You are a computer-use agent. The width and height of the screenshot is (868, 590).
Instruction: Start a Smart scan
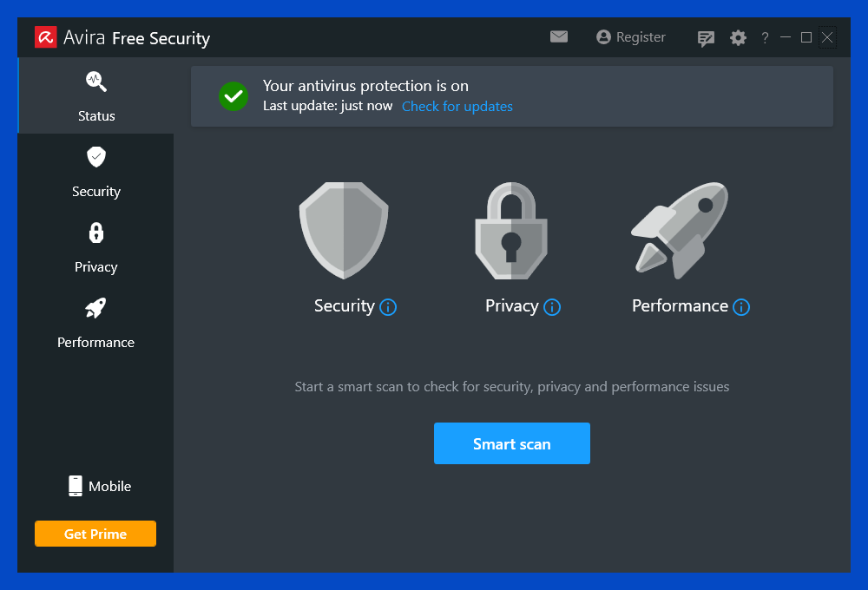(x=511, y=443)
